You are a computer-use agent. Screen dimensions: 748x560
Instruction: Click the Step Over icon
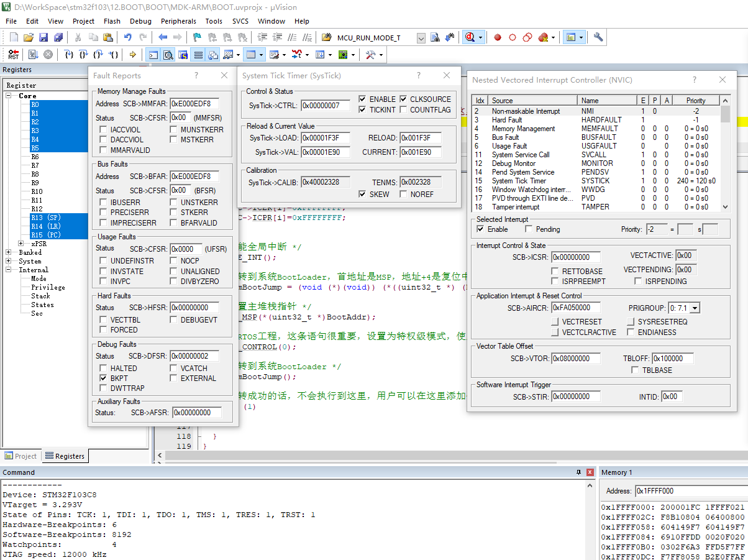click(84, 55)
